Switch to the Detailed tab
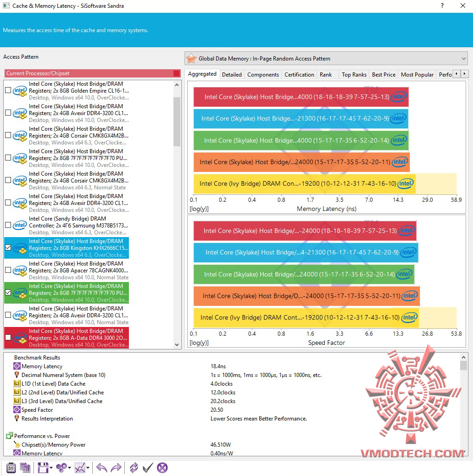The height and width of the screenshot is (476, 473). [x=232, y=75]
